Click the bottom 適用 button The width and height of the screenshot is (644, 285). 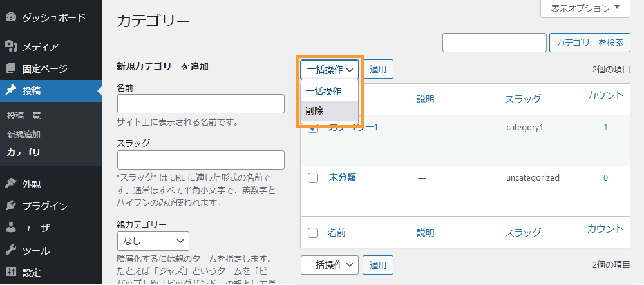(378, 265)
